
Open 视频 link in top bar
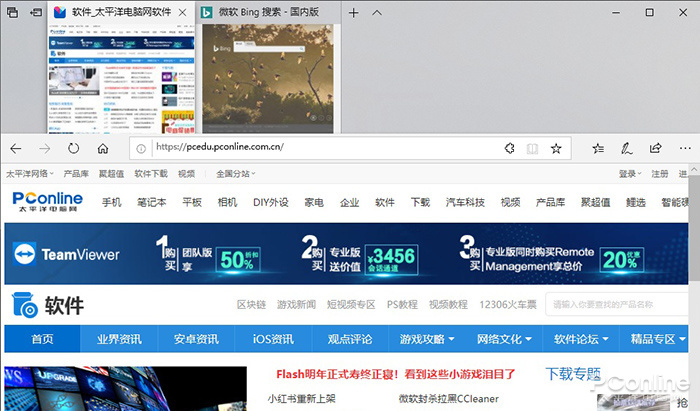pos(186,174)
